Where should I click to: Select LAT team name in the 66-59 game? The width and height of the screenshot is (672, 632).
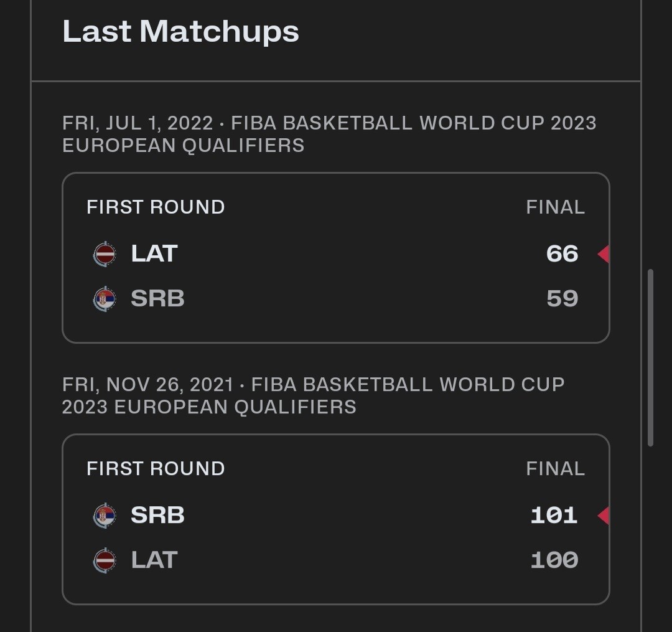coord(154,254)
